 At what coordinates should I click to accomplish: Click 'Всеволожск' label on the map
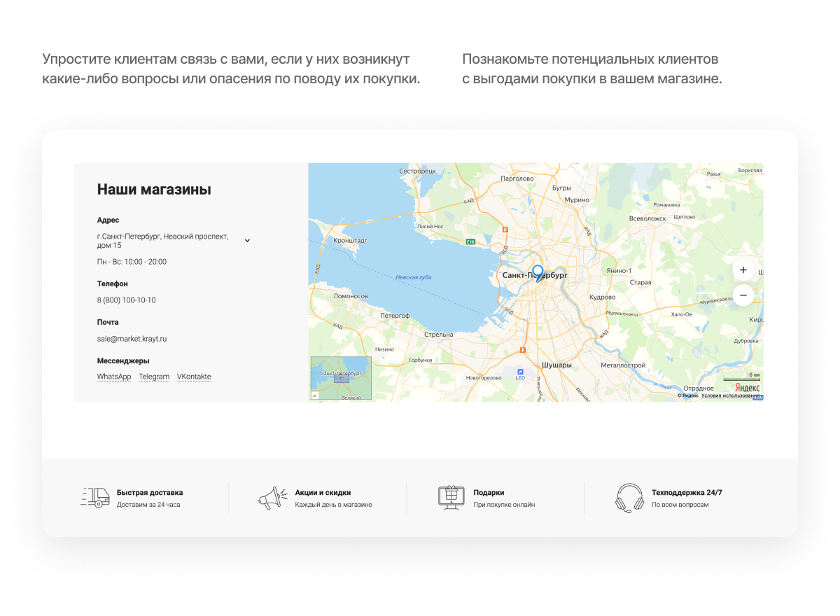pos(647,218)
